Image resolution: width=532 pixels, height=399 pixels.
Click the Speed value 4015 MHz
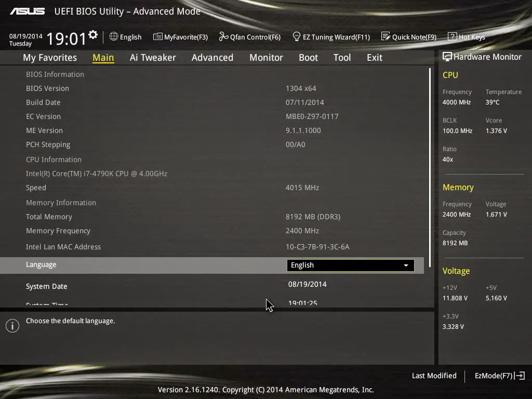tap(302, 188)
